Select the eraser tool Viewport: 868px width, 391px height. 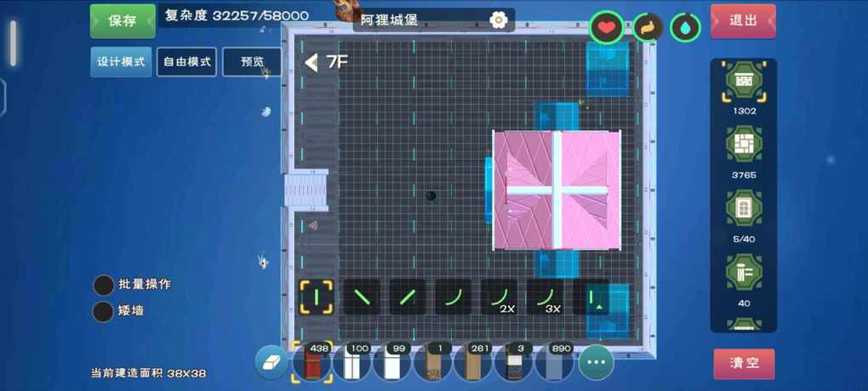pos(271,362)
